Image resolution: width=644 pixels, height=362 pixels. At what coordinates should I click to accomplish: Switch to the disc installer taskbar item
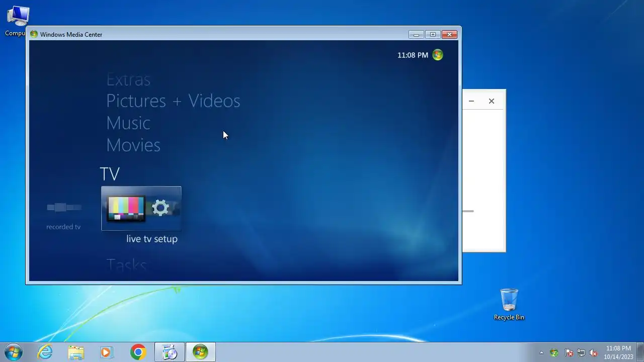coord(170,352)
